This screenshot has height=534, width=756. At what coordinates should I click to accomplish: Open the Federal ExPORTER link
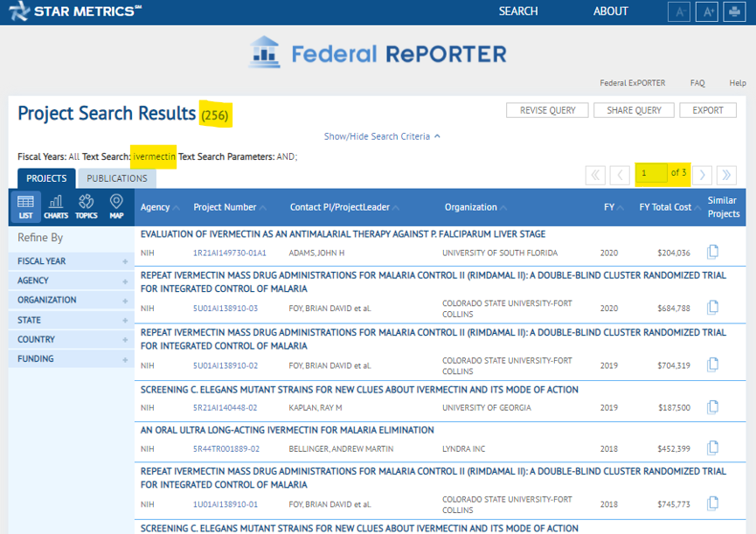(632, 83)
